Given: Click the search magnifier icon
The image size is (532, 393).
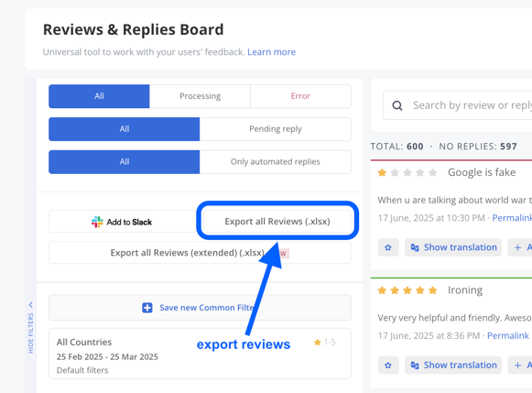Looking at the screenshot, I should [x=397, y=105].
